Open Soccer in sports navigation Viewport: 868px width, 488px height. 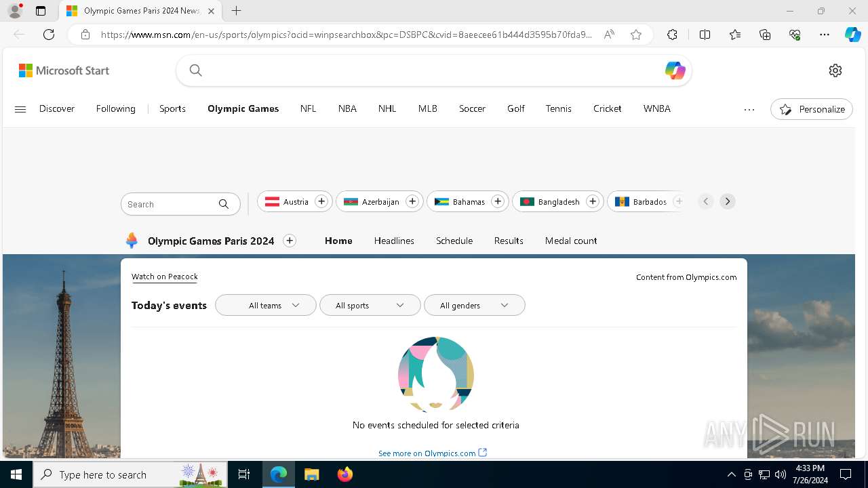click(x=472, y=108)
